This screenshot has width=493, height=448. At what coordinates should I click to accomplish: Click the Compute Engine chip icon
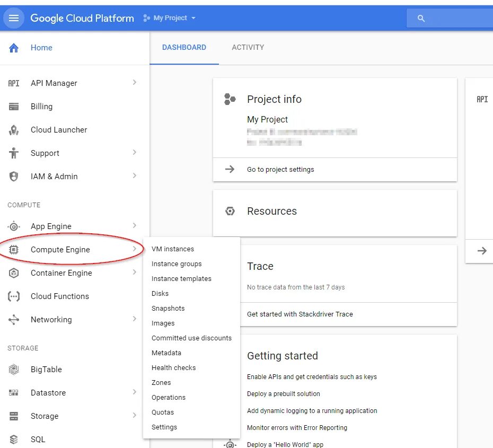click(14, 250)
